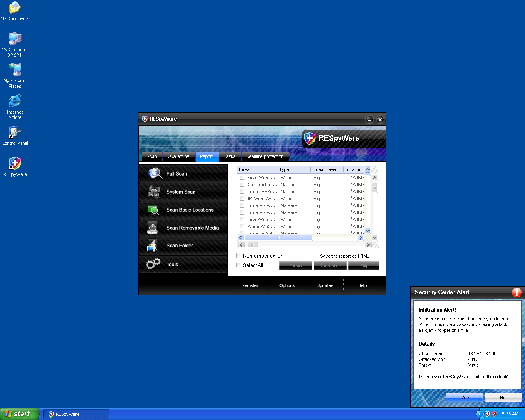Open the Control Panel desktop icon

click(x=15, y=132)
